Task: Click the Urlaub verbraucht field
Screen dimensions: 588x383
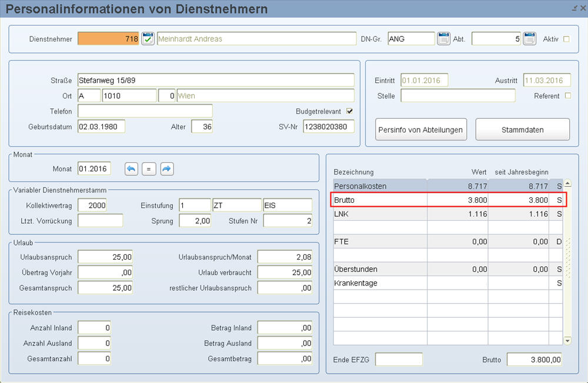Action: pyautogui.click(x=285, y=273)
